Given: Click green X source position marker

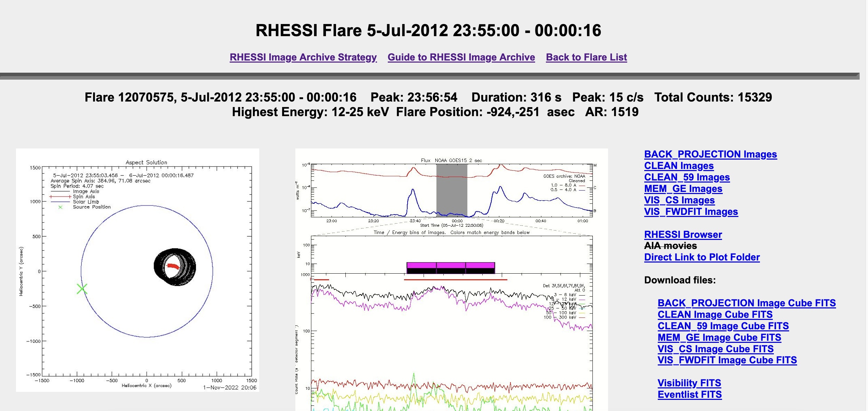Looking at the screenshot, I should [x=82, y=289].
